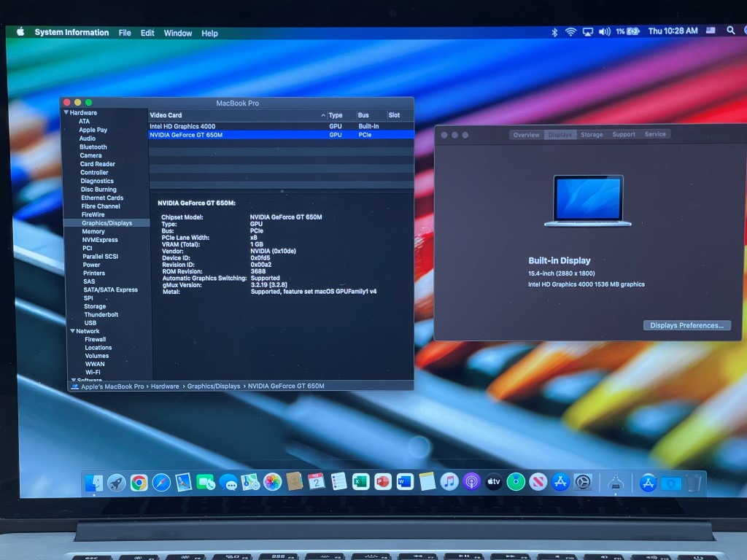Collapse the Hardware section triangle

coord(66,112)
